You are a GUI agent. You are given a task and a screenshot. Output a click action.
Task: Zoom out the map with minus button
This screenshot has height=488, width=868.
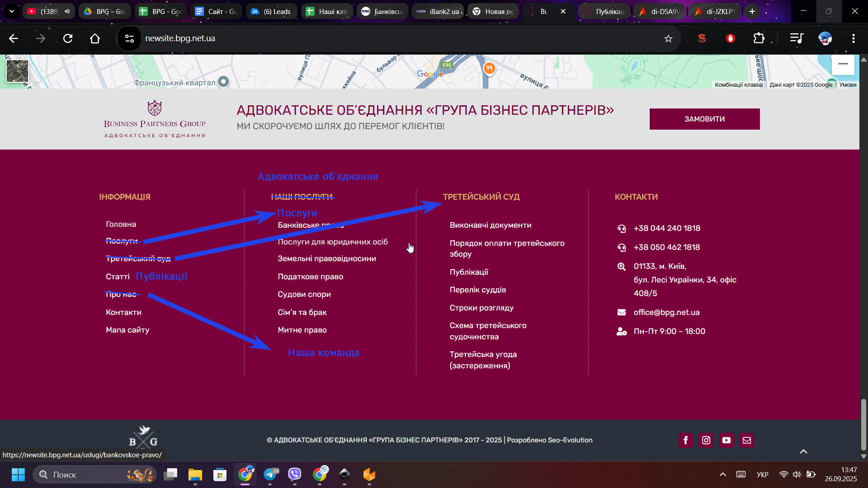843,64
